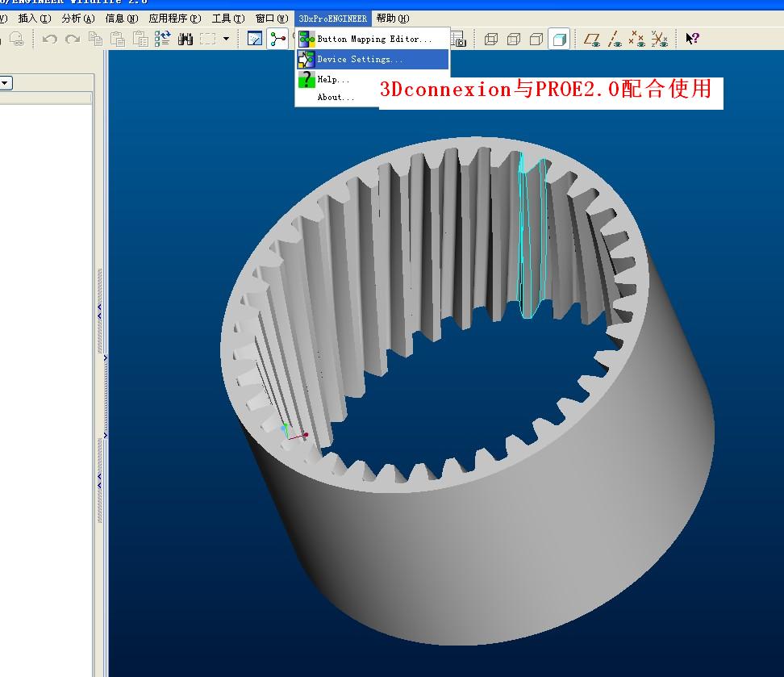The width and height of the screenshot is (784, 677).
Task: Choose Device Settings... menu entry
Action: coord(373,59)
